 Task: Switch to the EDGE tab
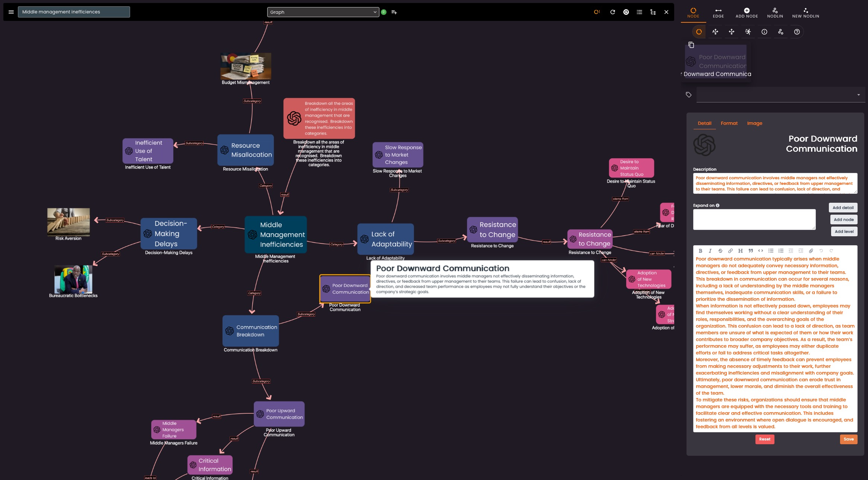click(x=718, y=13)
